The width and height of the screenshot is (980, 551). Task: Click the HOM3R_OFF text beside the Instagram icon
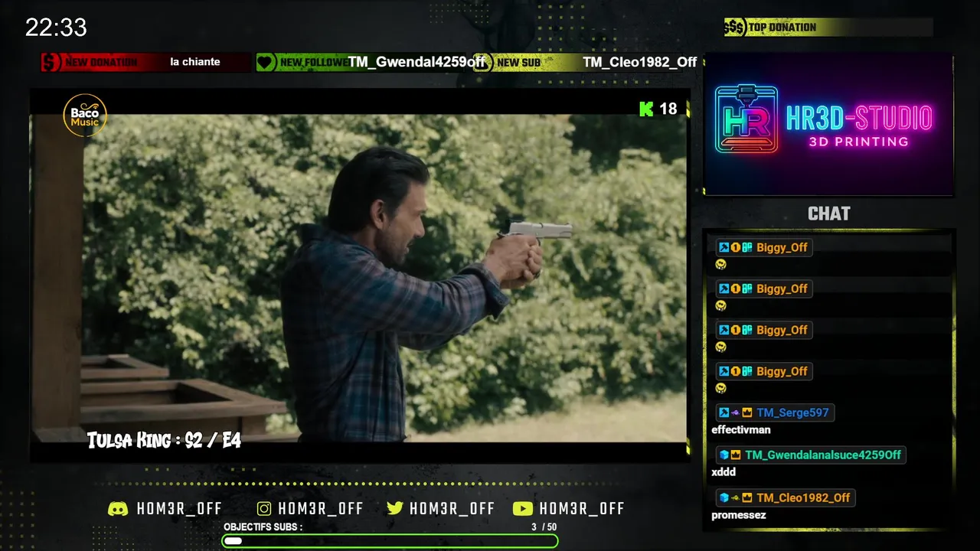click(x=321, y=509)
